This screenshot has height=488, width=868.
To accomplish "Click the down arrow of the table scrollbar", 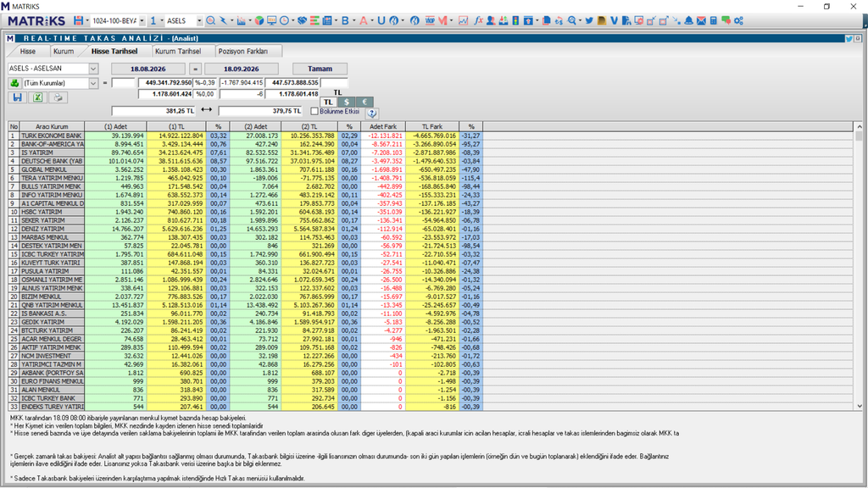I will [x=860, y=406].
